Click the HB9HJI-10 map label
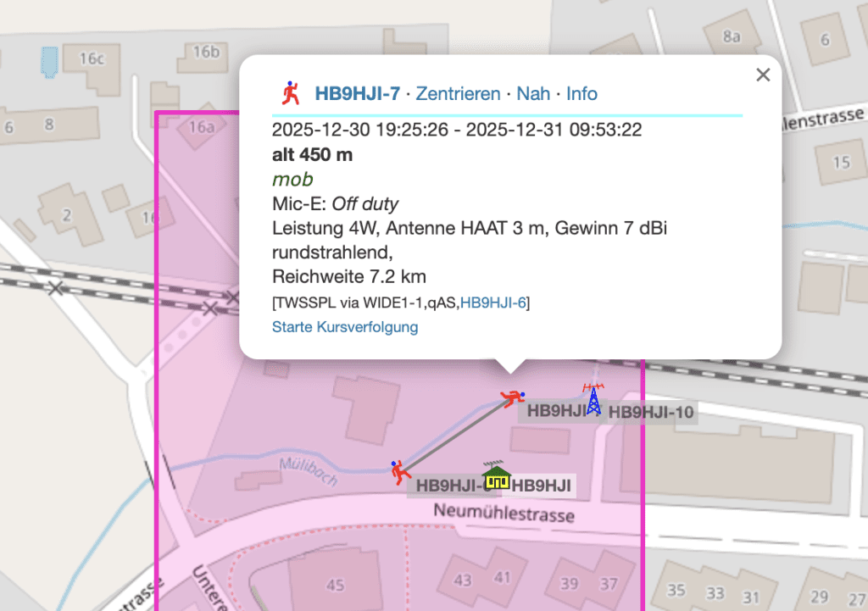Screen dimensions: 868x611 click(x=651, y=413)
